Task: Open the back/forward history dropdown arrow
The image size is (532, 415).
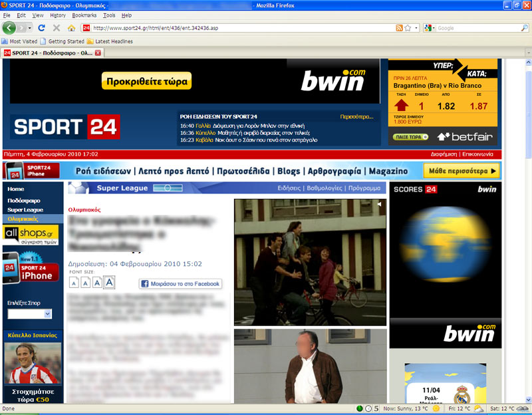Action: 29,28
